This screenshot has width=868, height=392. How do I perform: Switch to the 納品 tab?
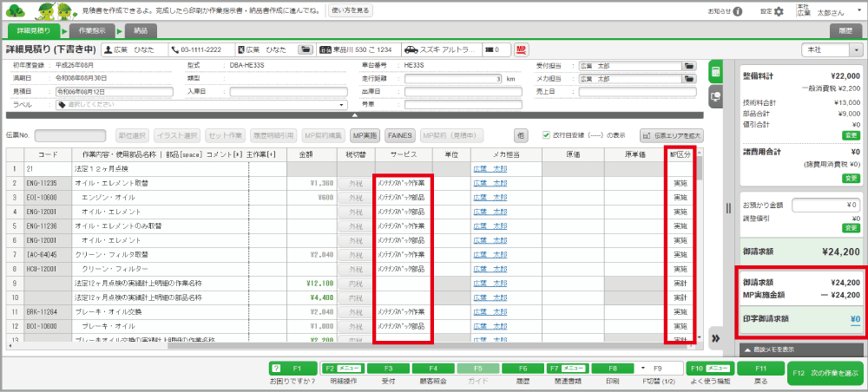[x=140, y=29]
